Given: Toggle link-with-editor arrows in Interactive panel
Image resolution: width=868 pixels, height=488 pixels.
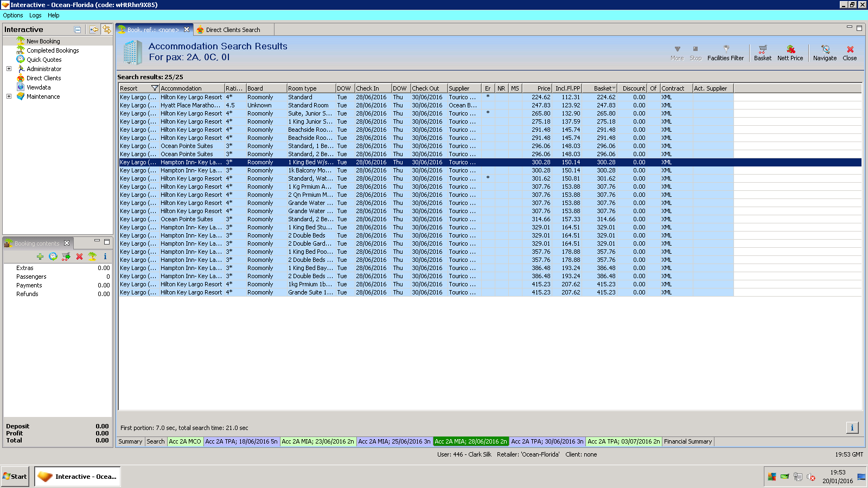Looking at the screenshot, I should (107, 30).
